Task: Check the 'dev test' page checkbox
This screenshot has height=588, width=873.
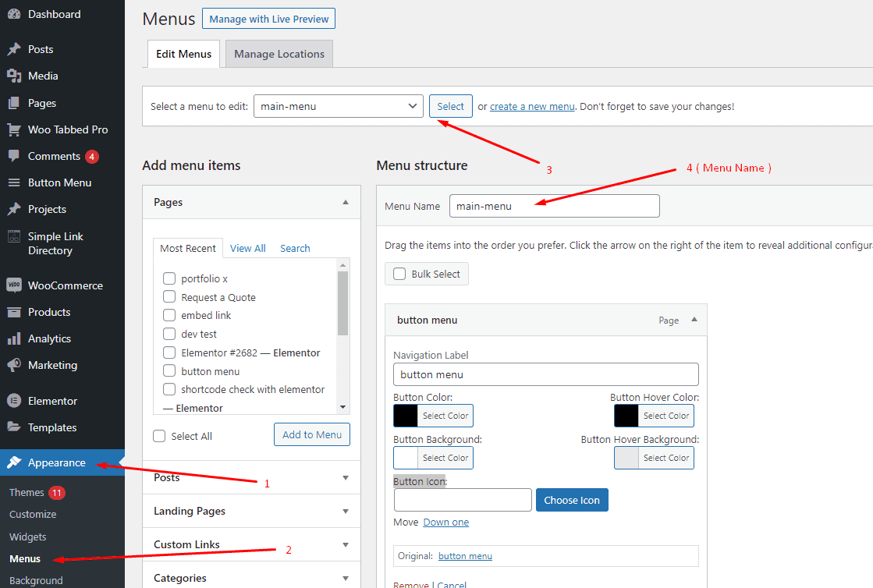Action: point(169,334)
